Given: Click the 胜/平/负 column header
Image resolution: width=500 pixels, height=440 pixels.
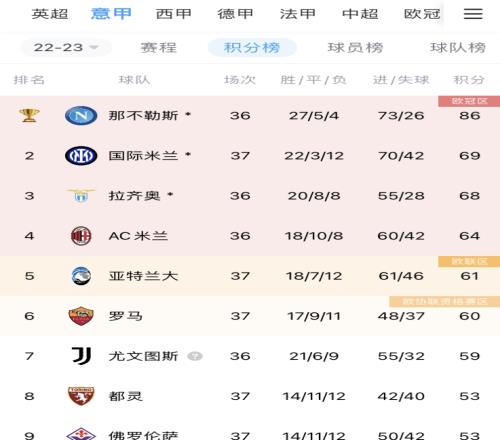Looking at the screenshot, I should (313, 80).
